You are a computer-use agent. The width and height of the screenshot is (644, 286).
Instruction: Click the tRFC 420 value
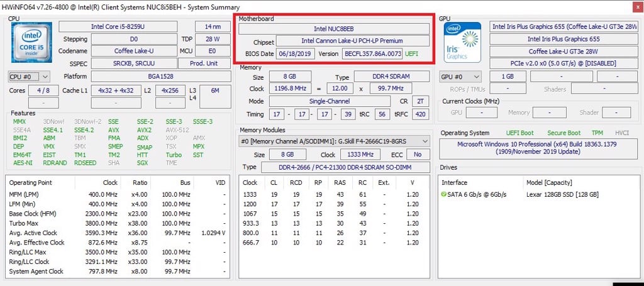(x=420, y=114)
